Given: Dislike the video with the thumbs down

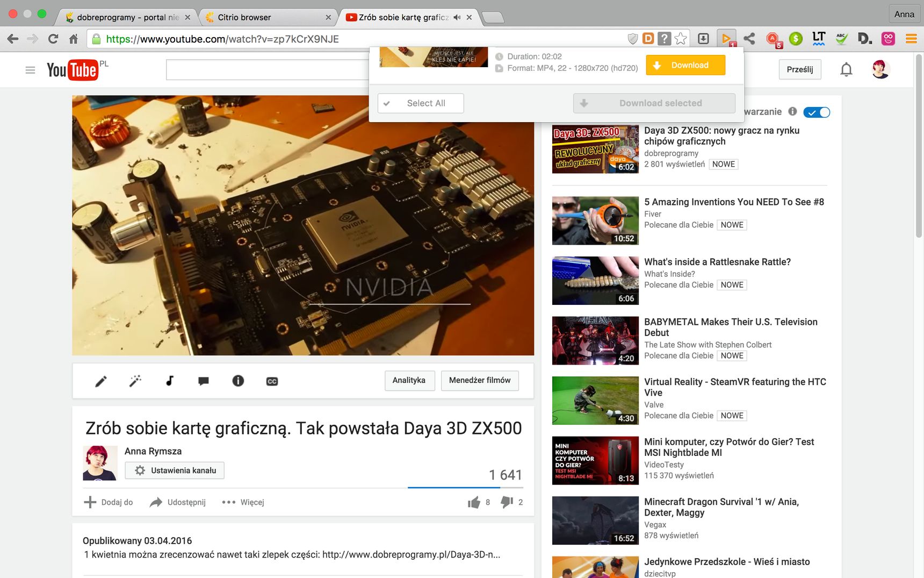Looking at the screenshot, I should pos(507,502).
